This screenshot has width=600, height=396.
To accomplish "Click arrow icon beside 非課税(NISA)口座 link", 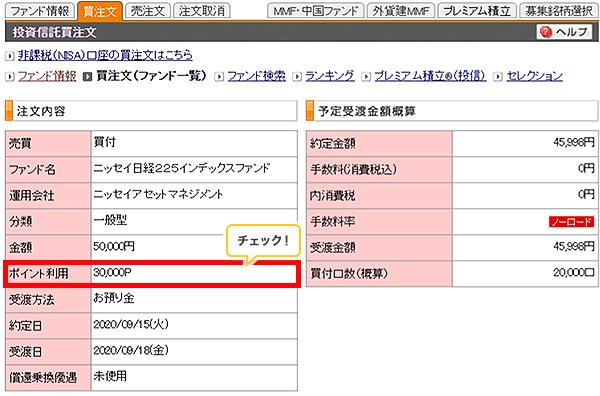I will [x=10, y=56].
